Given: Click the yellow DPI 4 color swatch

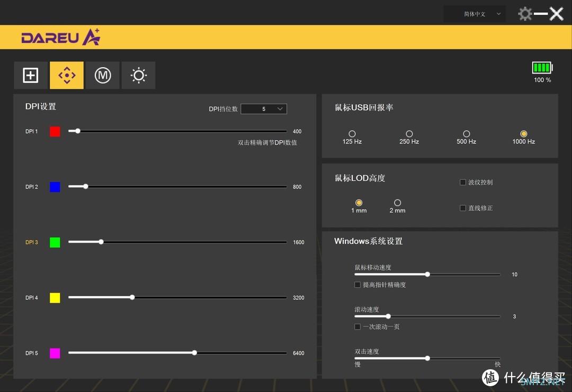Looking at the screenshot, I should [55, 298].
